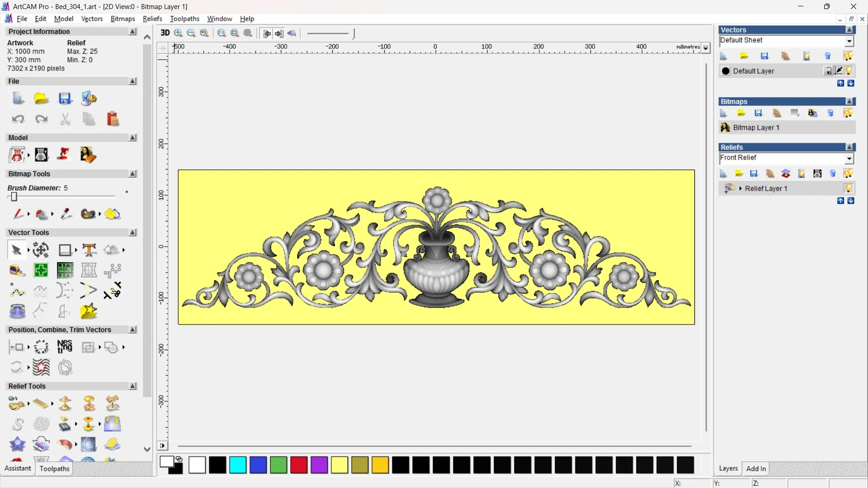The height and width of the screenshot is (488, 868).
Task: Click the Save file icon in File panel
Action: tap(65, 99)
